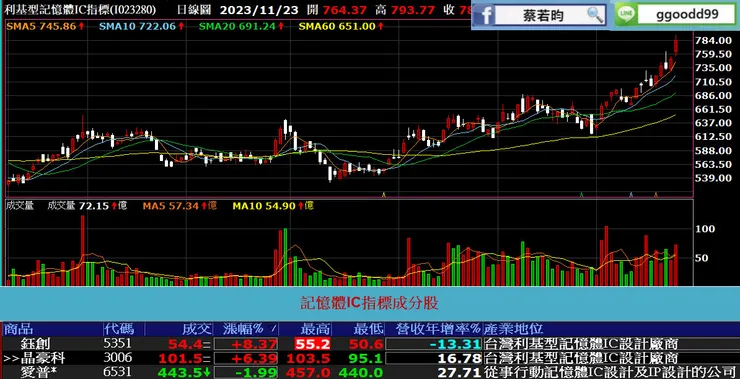
Task: Select the 鈺創 stock row name
Action: (x=35, y=343)
